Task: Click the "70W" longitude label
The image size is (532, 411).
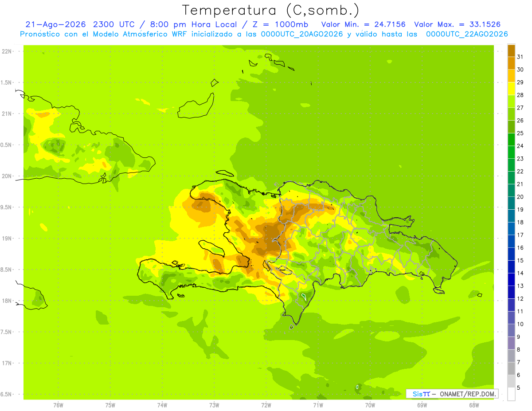Action: coord(370,405)
